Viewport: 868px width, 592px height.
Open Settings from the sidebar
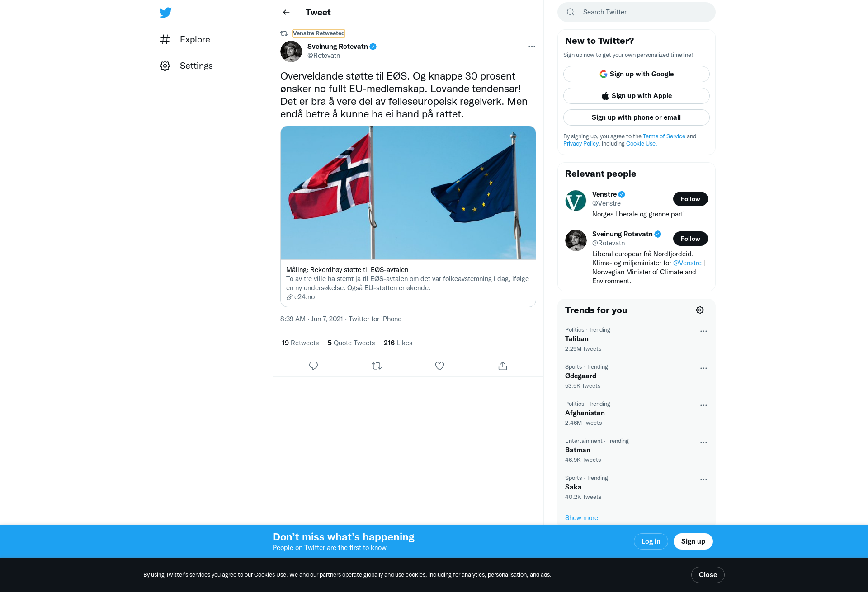(186, 66)
